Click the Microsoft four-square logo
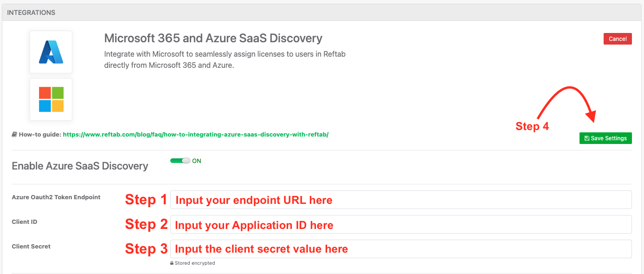This screenshot has width=644, height=274. point(51,99)
